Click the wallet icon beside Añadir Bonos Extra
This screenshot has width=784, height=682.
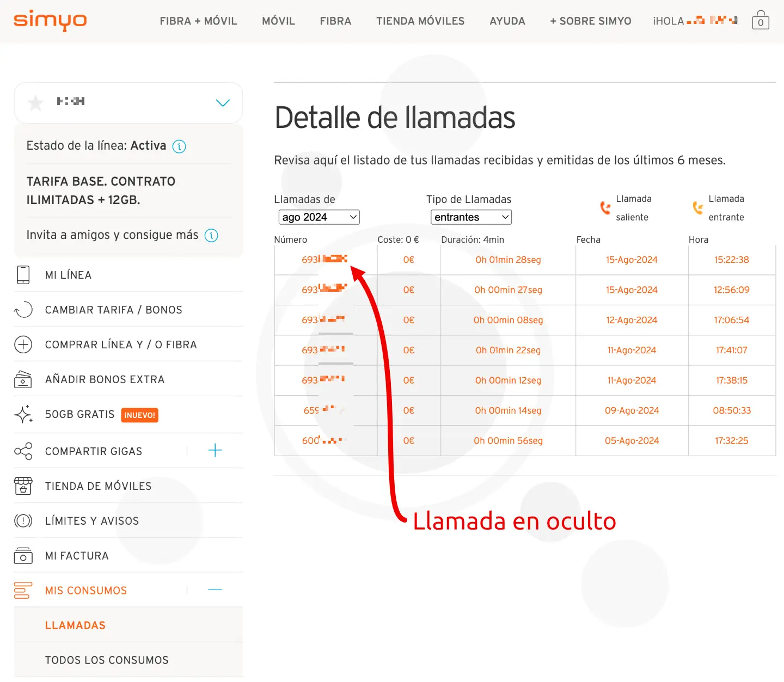(23, 379)
